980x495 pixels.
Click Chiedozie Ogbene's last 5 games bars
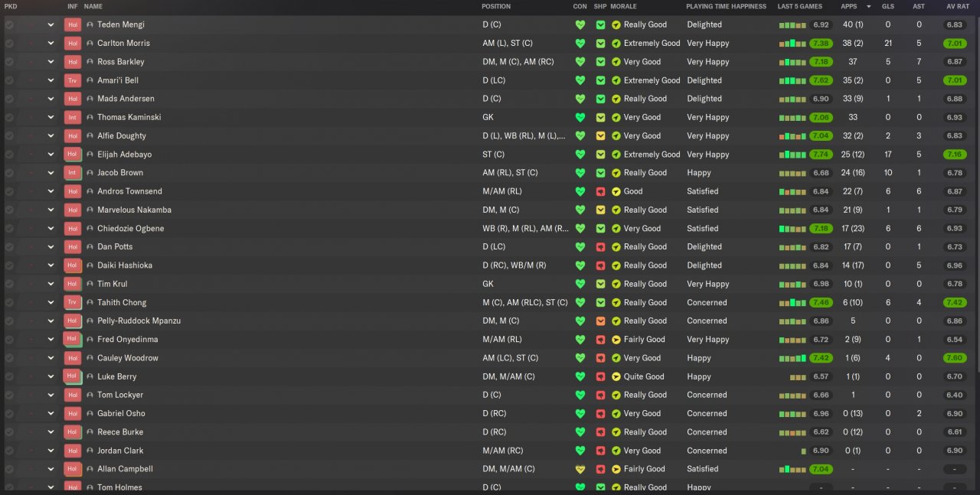(x=792, y=228)
